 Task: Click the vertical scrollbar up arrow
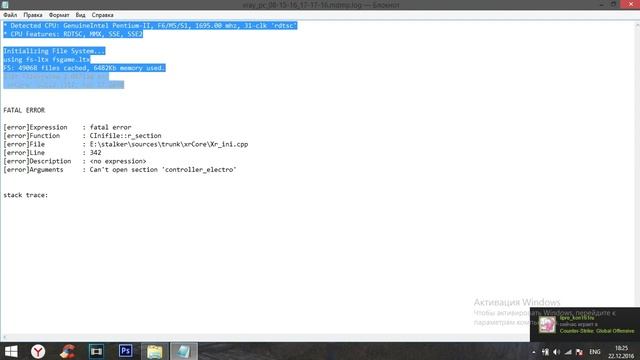pyautogui.click(x=637, y=25)
